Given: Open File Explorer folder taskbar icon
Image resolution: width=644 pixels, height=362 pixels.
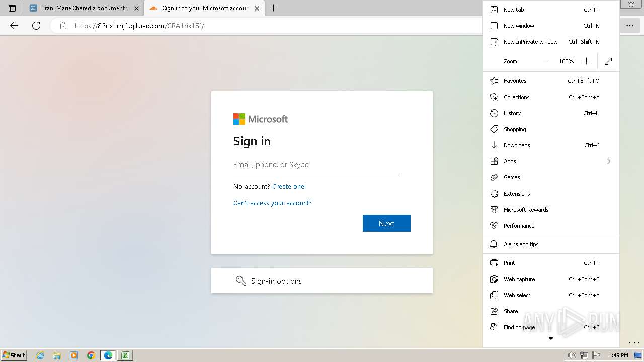Looking at the screenshot, I should [57, 355].
